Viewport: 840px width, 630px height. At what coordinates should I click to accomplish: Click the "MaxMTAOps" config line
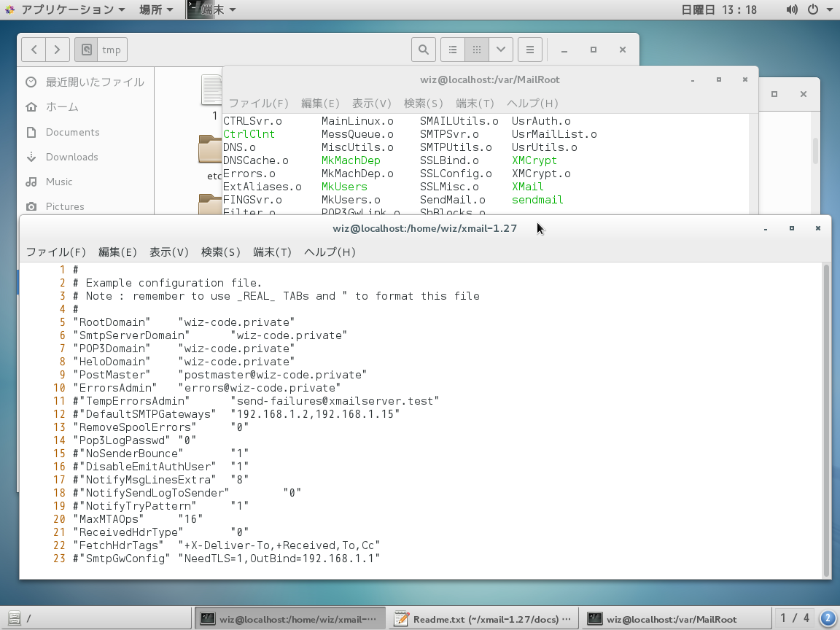click(x=138, y=518)
